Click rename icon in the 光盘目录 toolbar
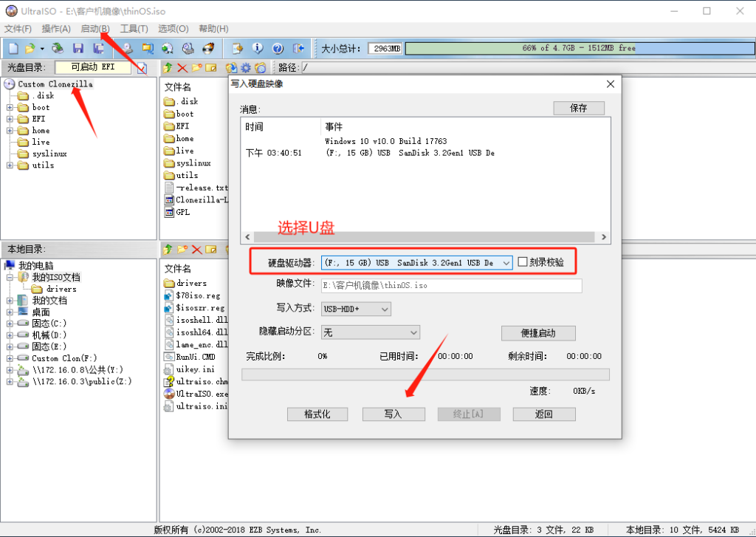This screenshot has height=537, width=756. click(211, 67)
